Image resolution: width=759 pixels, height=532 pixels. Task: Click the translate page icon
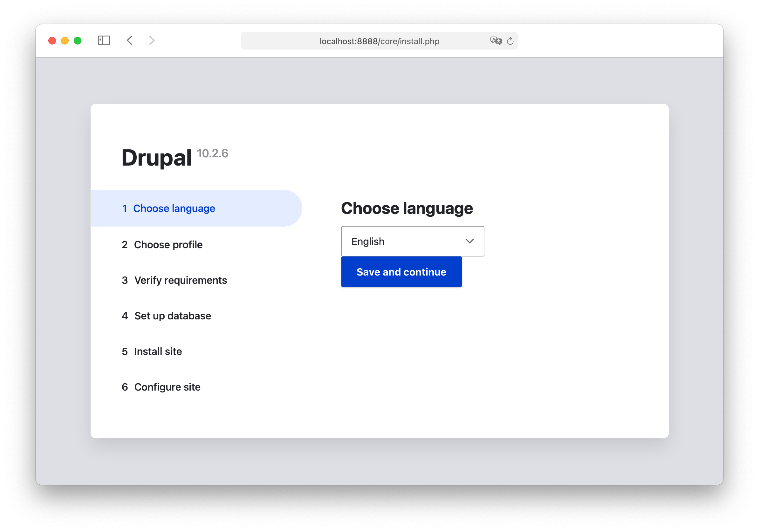(496, 41)
